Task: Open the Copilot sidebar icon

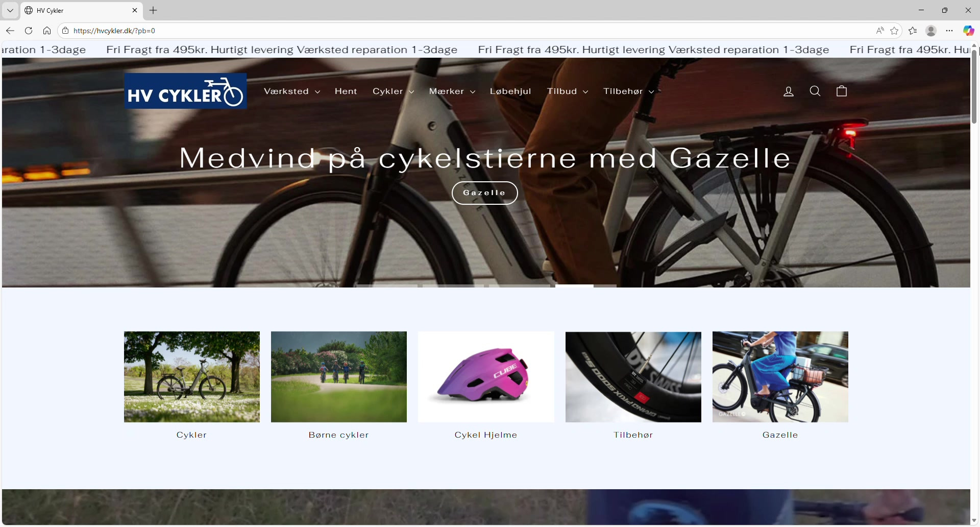Action: point(968,31)
